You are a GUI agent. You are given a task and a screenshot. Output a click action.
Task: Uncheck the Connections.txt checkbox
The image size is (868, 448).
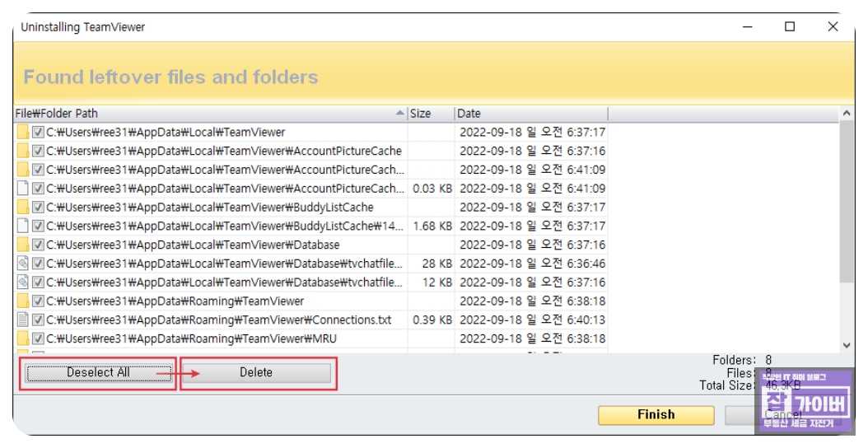point(38,320)
